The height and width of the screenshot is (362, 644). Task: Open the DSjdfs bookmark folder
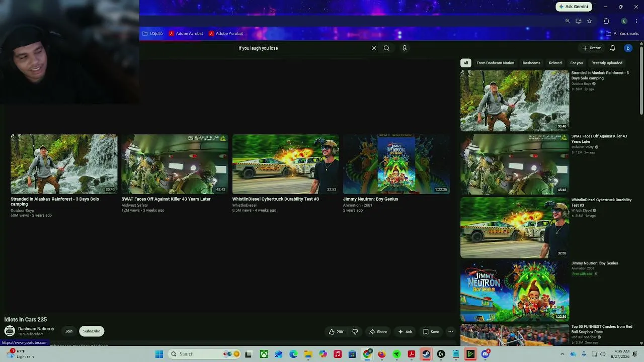click(x=152, y=34)
